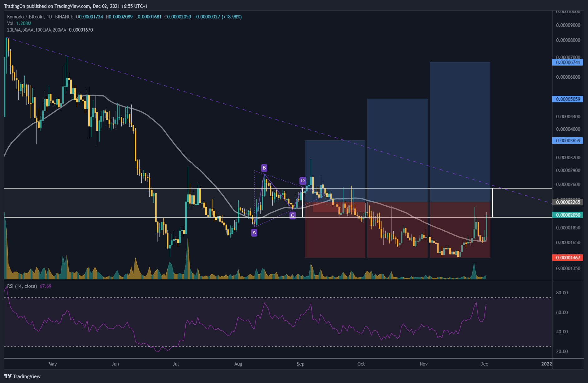Click the Nov label on time axis

click(x=424, y=364)
